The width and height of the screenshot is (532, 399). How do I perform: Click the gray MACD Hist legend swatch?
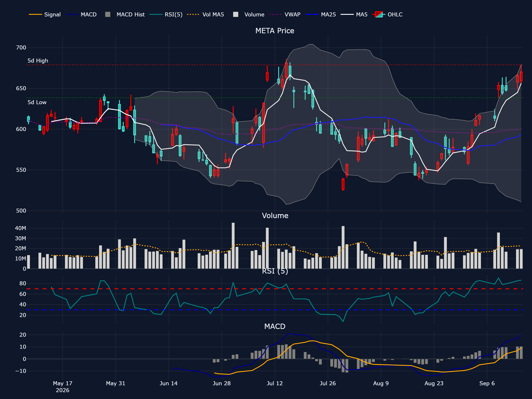point(108,14)
